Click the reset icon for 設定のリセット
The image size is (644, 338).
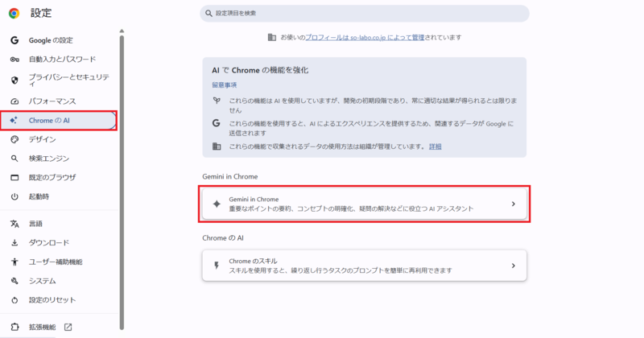pos(14,300)
